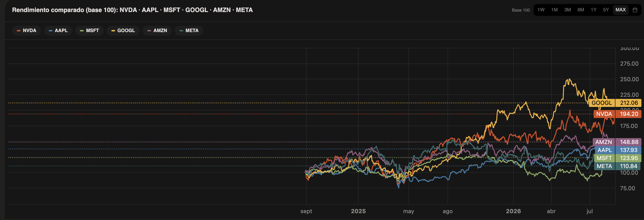Click the may x-axis label
The image size is (644, 220).
tap(409, 211)
